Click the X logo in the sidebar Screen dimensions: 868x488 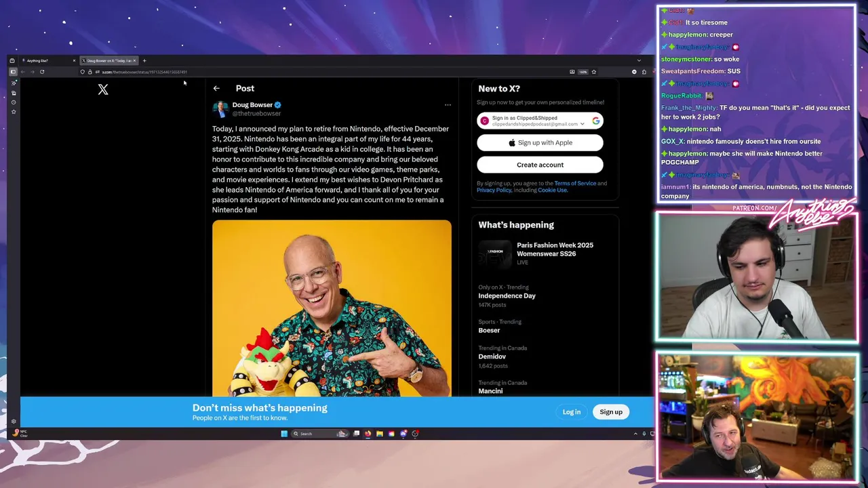click(x=103, y=89)
